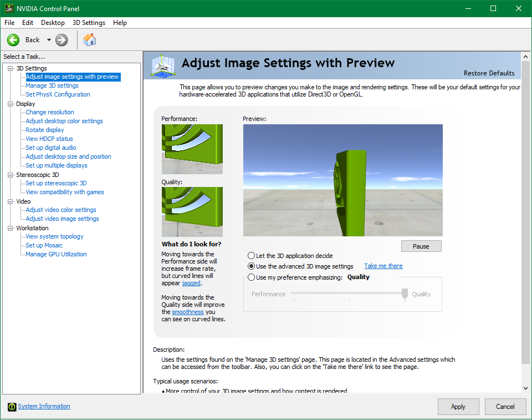Click the System Information icon
Viewport: 532px width, 420px height.
point(12,407)
